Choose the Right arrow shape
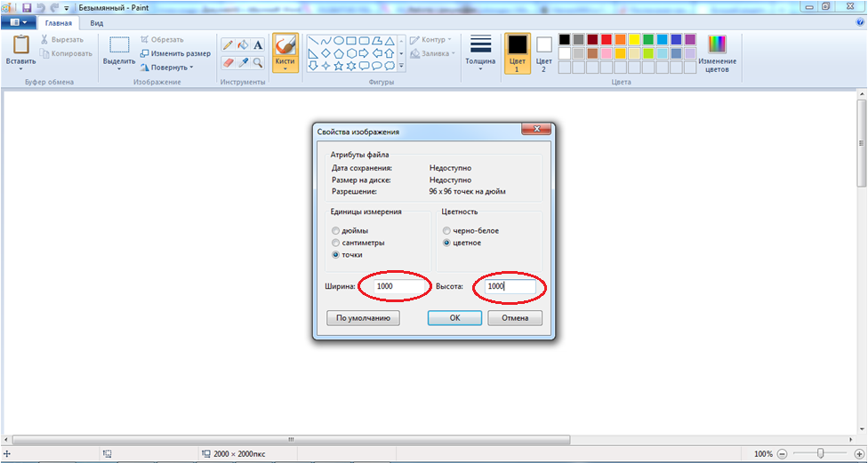Image resolution: width=868 pixels, height=463 pixels. (x=364, y=53)
